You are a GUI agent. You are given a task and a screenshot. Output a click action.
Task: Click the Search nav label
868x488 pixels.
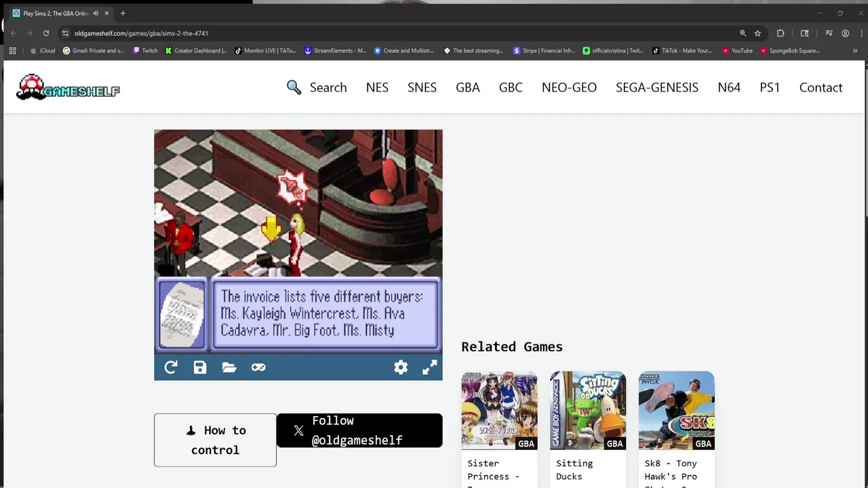[x=328, y=87]
